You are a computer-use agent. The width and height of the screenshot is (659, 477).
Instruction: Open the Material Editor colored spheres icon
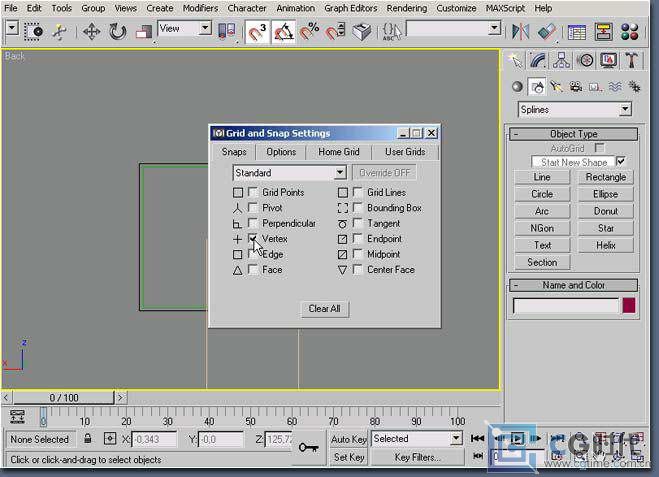coord(630,32)
